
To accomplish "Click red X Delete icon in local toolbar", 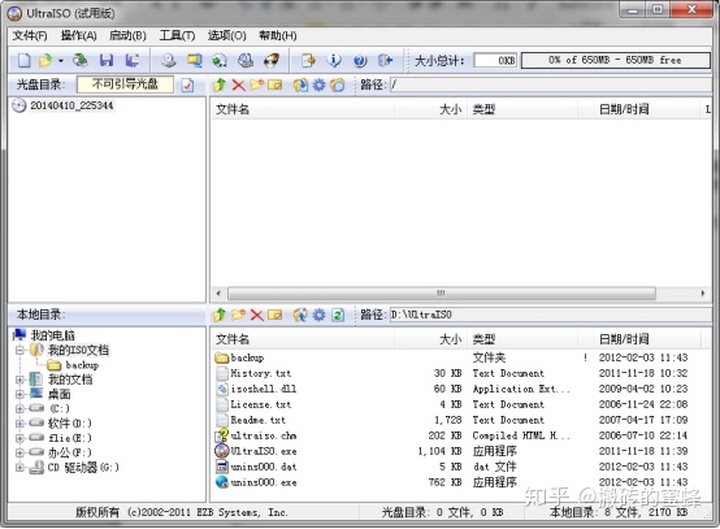I will point(257,315).
